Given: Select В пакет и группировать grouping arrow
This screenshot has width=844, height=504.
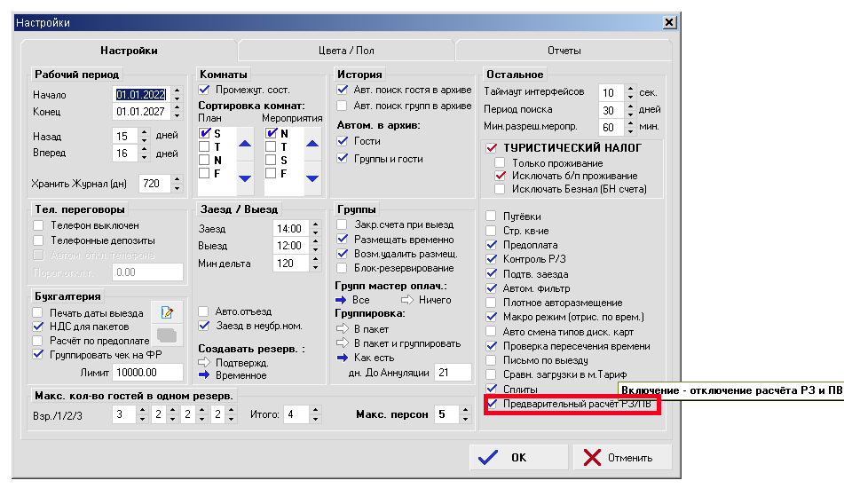Looking at the screenshot, I should (x=342, y=343).
